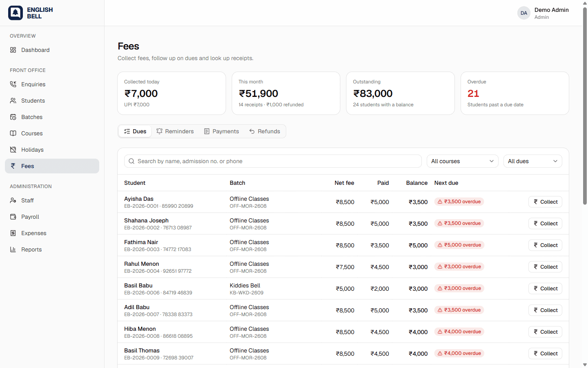Image resolution: width=588 pixels, height=368 pixels.
Task: Click the Collected today ₹7,000 value
Action: click(141, 94)
